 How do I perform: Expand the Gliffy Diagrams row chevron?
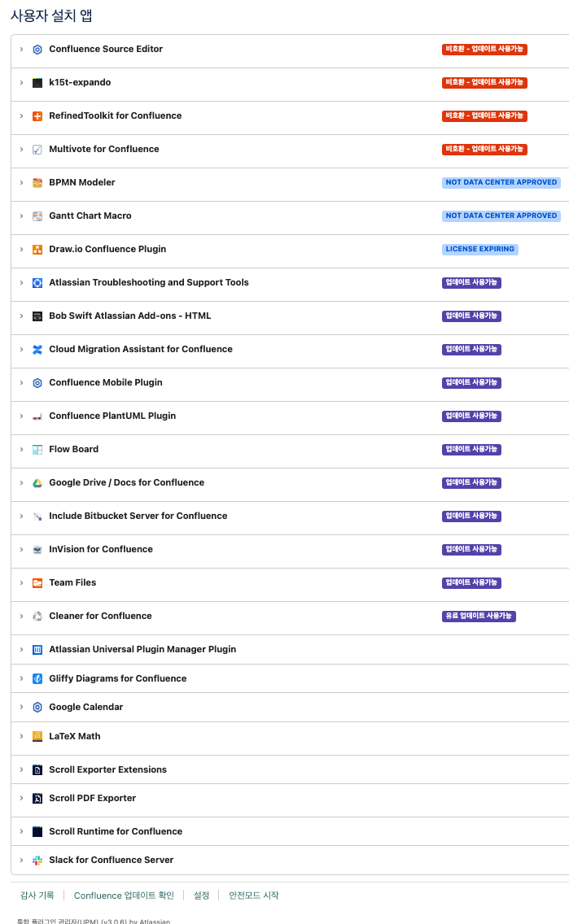pyautogui.click(x=21, y=679)
